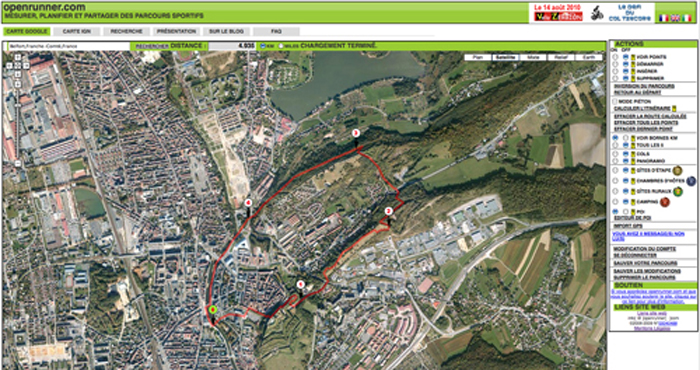Screen dimensions: 700x370
Task: Select the Miles distance unit radio
Action: click(x=281, y=46)
